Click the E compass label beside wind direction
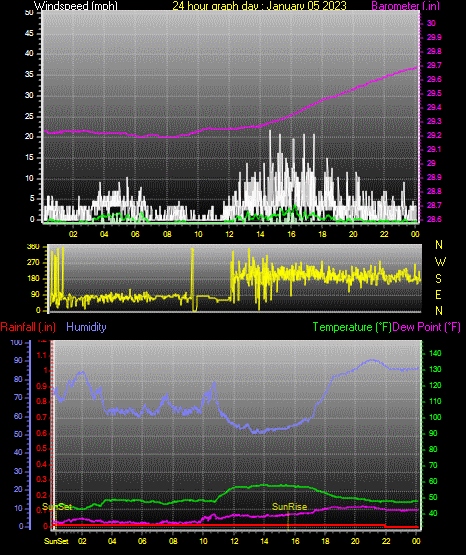466x555 pixels. pos(438,294)
